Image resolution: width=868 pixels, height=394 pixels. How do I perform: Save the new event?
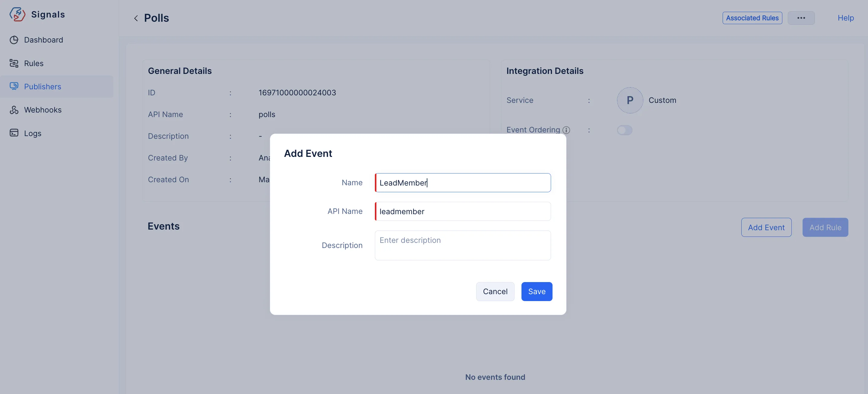(537, 291)
